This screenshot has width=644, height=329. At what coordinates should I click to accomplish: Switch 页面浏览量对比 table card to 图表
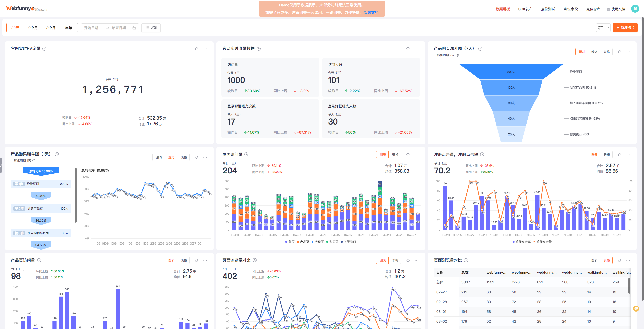click(x=594, y=260)
